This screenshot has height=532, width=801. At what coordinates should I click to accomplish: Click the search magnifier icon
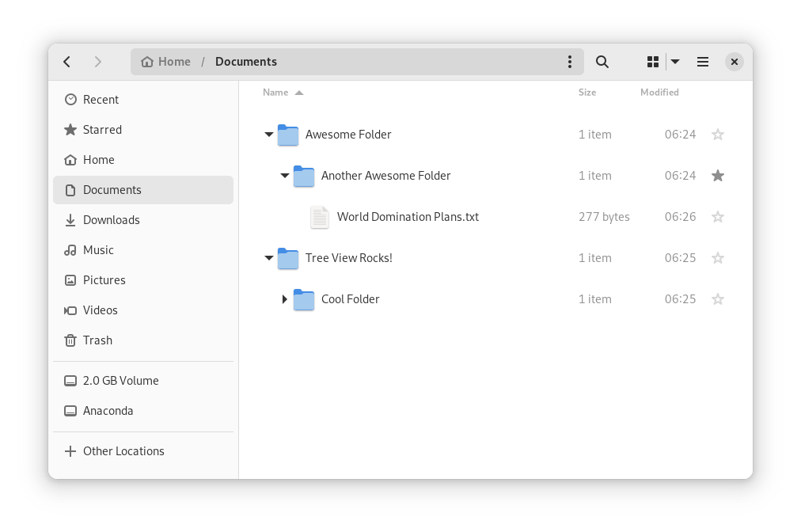[x=602, y=62]
